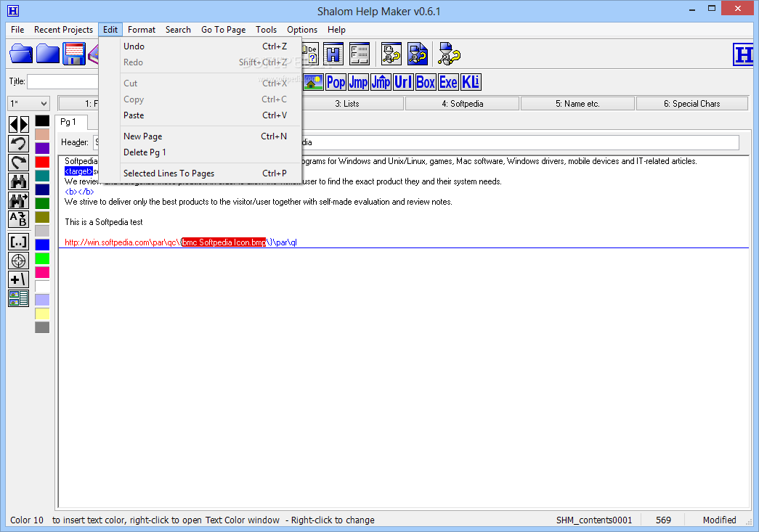Open the Options menu
The image size is (759, 532).
point(302,30)
